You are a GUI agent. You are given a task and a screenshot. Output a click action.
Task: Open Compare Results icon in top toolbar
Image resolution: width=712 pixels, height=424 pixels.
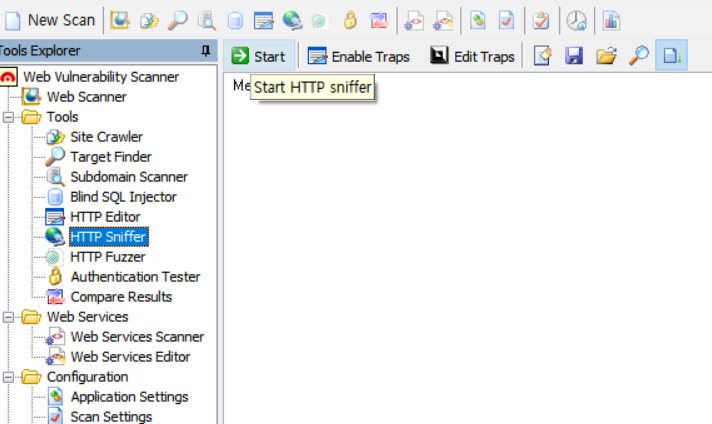pos(378,20)
